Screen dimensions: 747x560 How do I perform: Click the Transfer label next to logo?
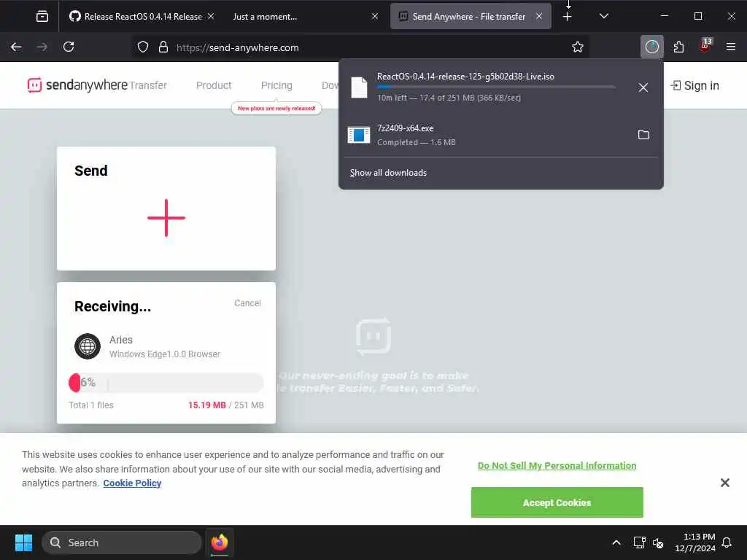pyautogui.click(x=148, y=85)
